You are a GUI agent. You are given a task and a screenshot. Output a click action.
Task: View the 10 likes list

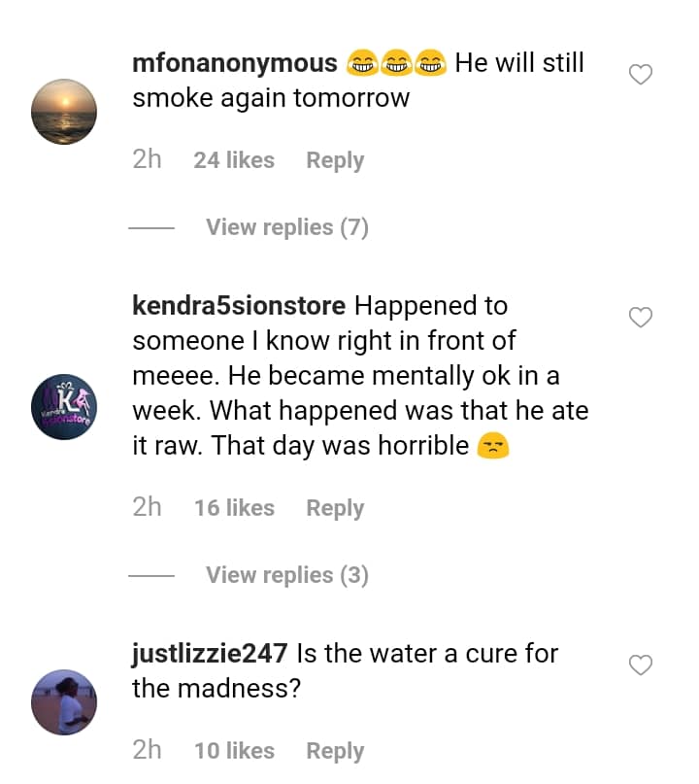point(234,751)
